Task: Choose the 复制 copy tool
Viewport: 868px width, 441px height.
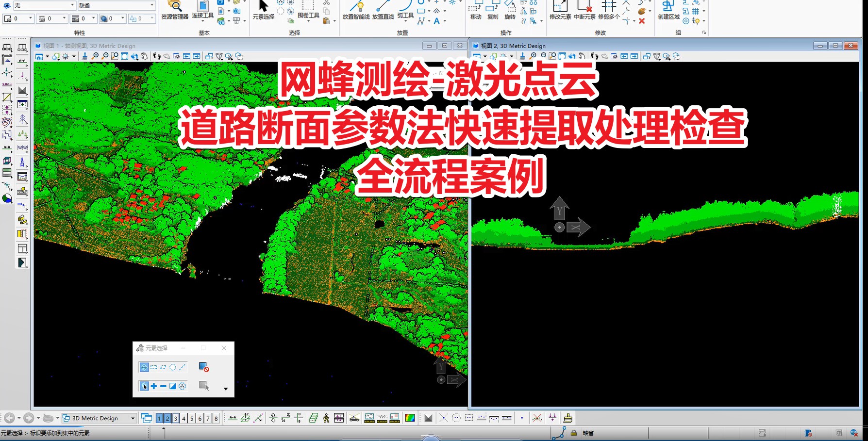Action: 493,10
